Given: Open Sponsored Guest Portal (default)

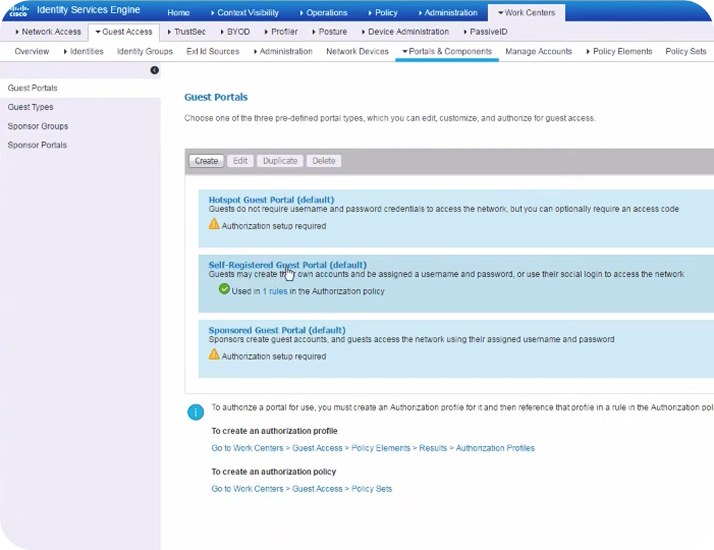Looking at the screenshot, I should (x=277, y=330).
